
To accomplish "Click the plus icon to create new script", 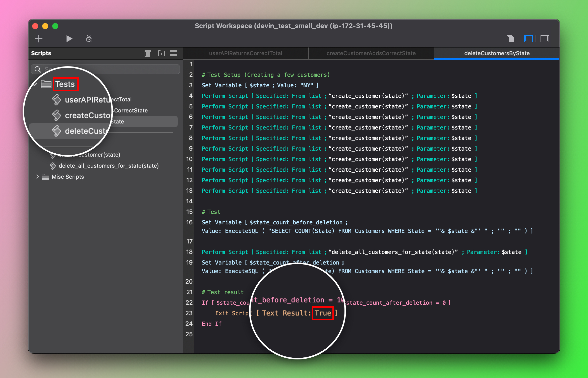I will (39, 39).
